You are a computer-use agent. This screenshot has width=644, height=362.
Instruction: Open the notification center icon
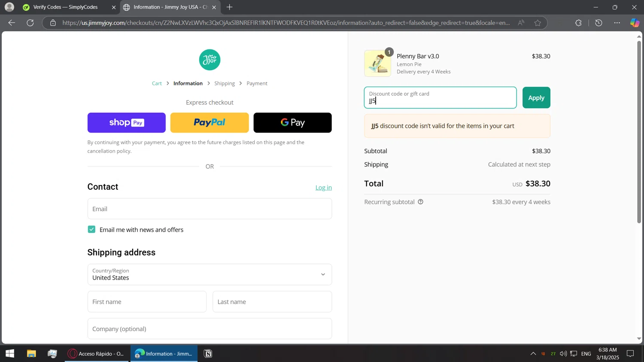pyautogui.click(x=630, y=354)
